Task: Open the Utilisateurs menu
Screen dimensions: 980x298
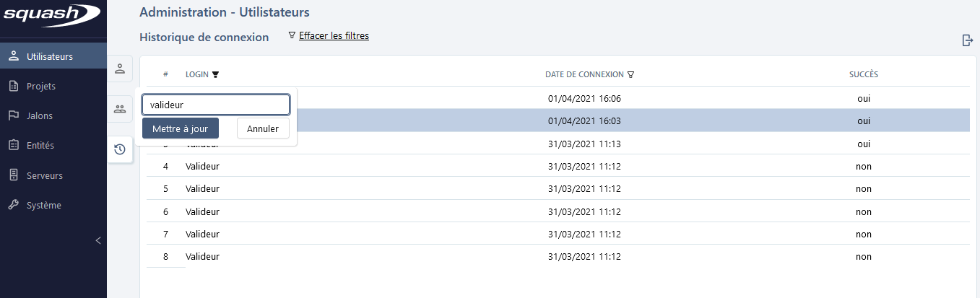Action: (49, 56)
